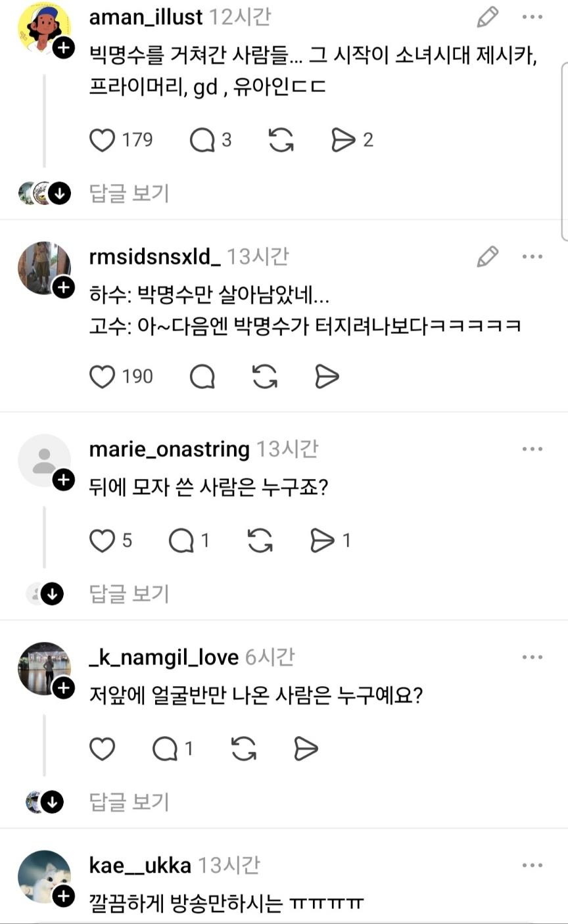The width and height of the screenshot is (568, 924).
Task: Like aman_illust's comment with 179 likes
Action: (102, 140)
